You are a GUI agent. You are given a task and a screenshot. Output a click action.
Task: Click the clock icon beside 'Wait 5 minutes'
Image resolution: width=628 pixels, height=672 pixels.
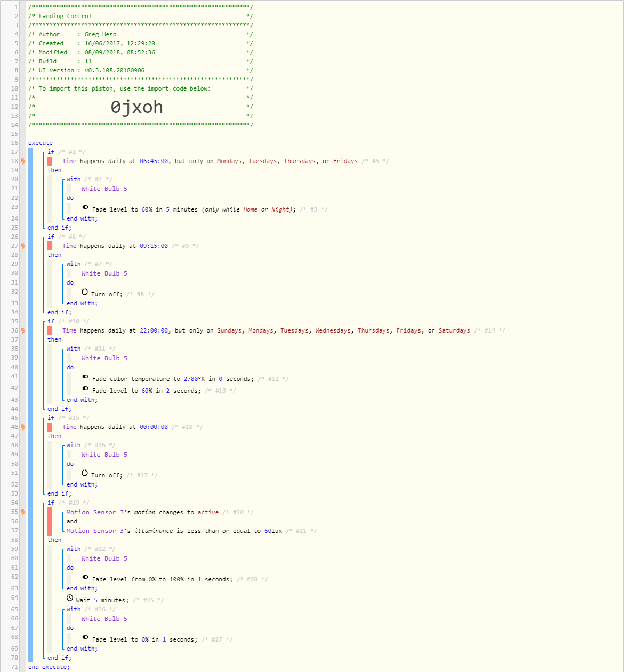coord(70,598)
